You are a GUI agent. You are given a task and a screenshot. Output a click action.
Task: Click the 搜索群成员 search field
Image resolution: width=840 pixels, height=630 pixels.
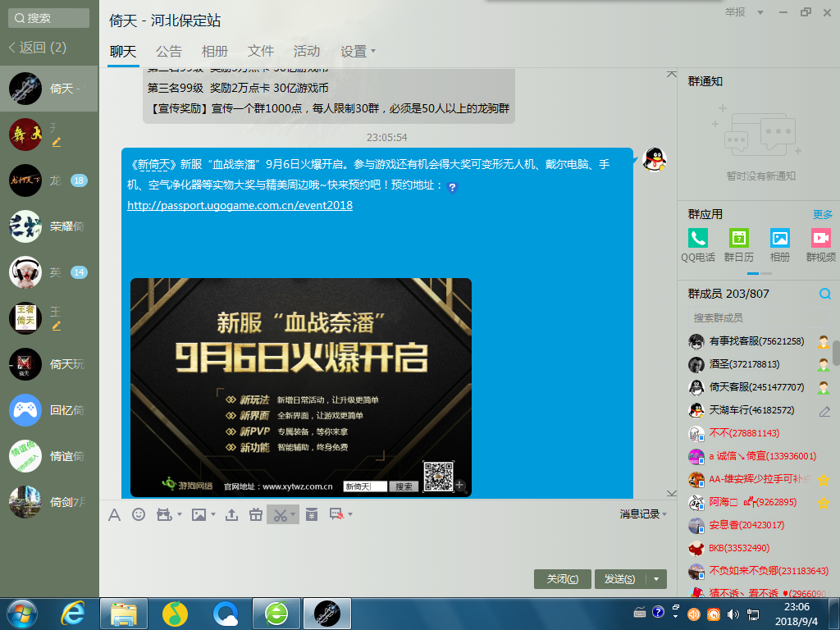pyautogui.click(x=746, y=317)
